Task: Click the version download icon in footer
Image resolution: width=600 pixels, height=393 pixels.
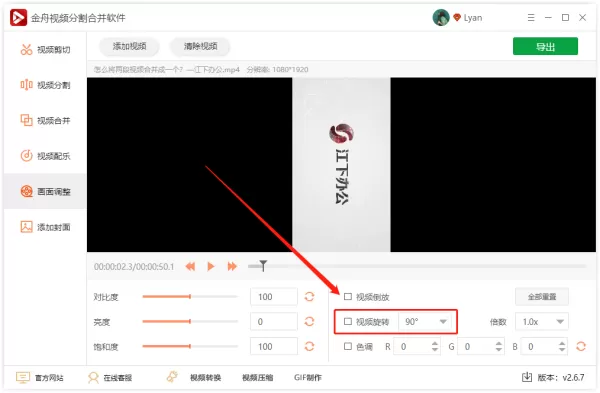Action: (527, 377)
